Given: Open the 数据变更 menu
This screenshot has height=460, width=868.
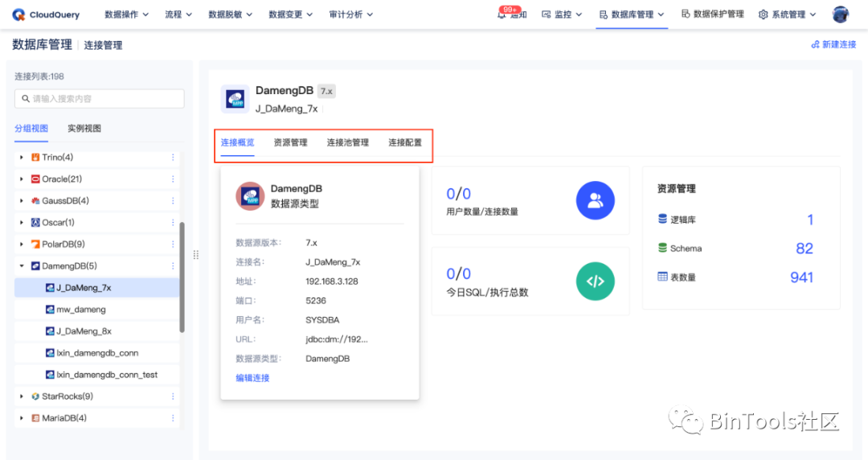Looking at the screenshot, I should (x=291, y=14).
